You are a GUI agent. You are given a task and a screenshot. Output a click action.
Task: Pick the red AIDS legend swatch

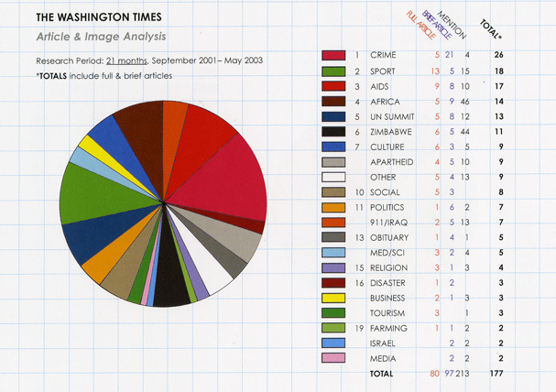pyautogui.click(x=333, y=86)
